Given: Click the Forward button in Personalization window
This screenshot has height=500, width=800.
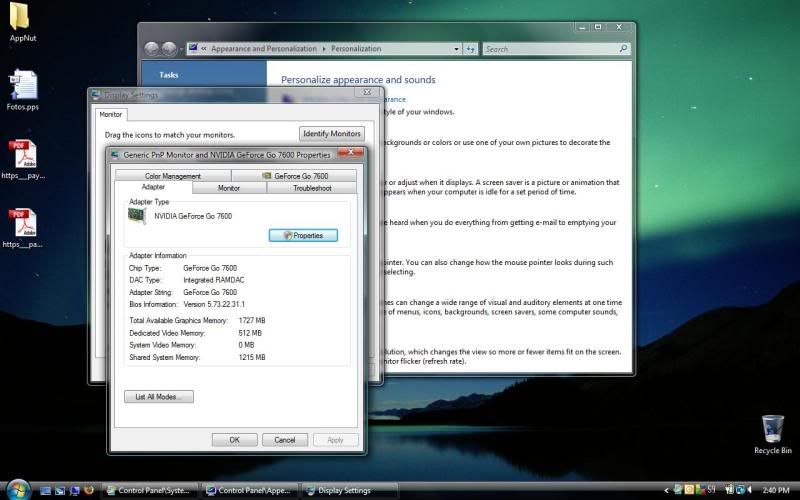Looking at the screenshot, I should pyautogui.click(x=169, y=49).
